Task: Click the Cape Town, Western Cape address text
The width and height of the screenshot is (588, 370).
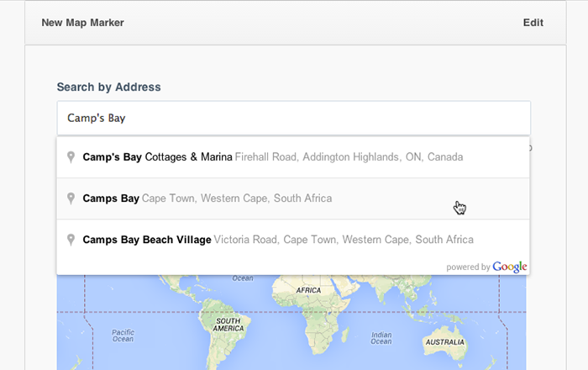Action: 237,198
